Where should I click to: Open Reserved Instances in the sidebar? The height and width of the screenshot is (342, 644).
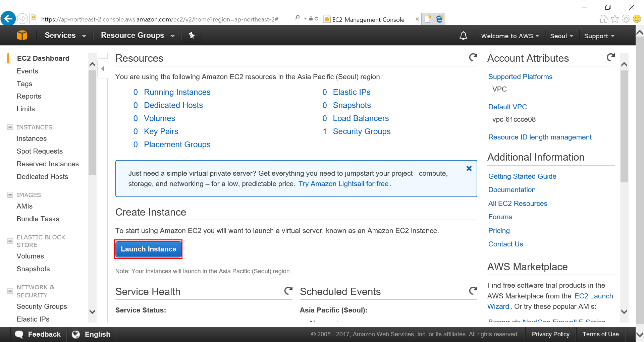48,164
